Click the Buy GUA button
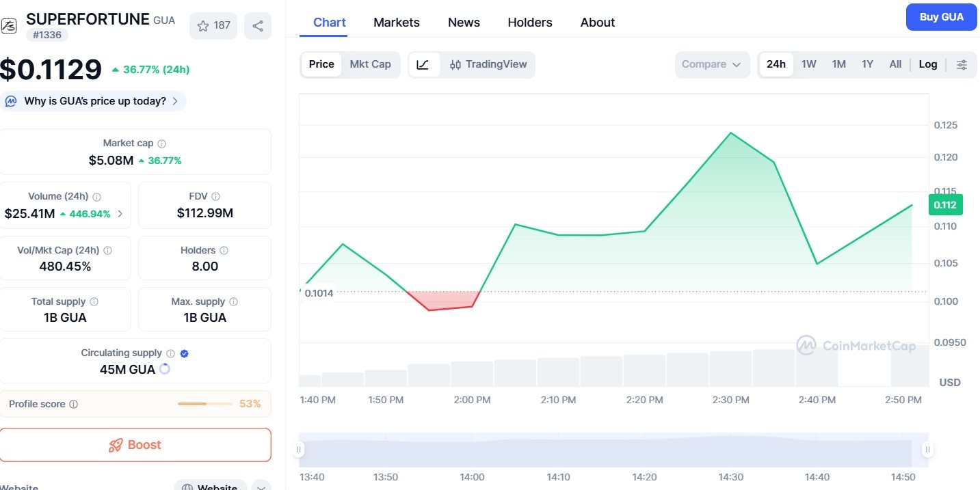Image resolution: width=980 pixels, height=490 pixels. 941,17
